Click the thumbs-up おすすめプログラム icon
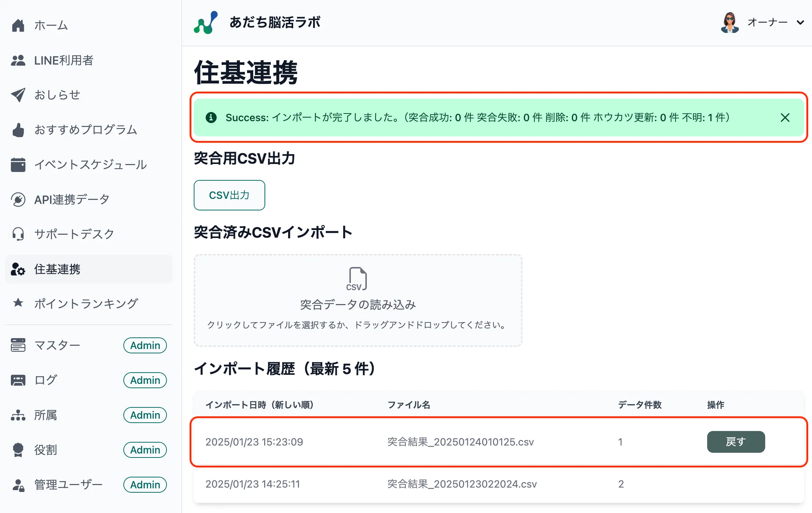Viewport: 812px width, 513px height. click(x=18, y=130)
